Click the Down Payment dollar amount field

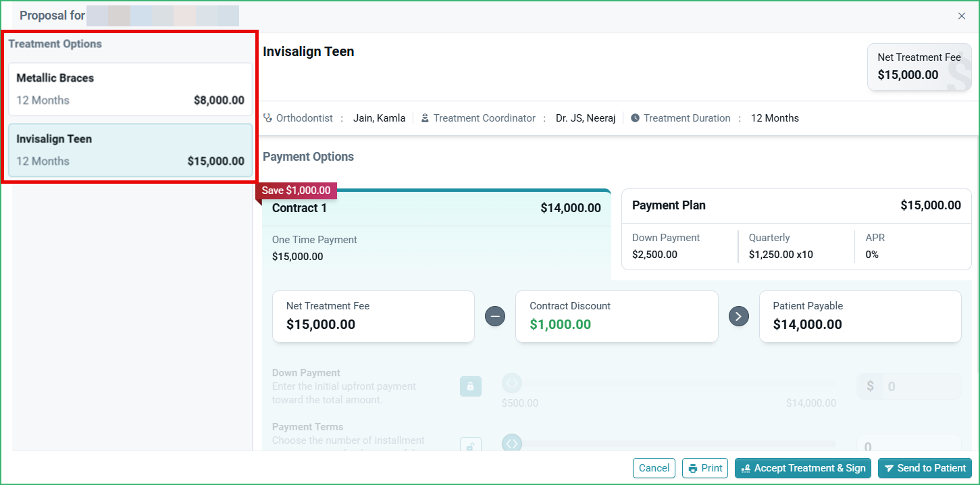(x=909, y=386)
